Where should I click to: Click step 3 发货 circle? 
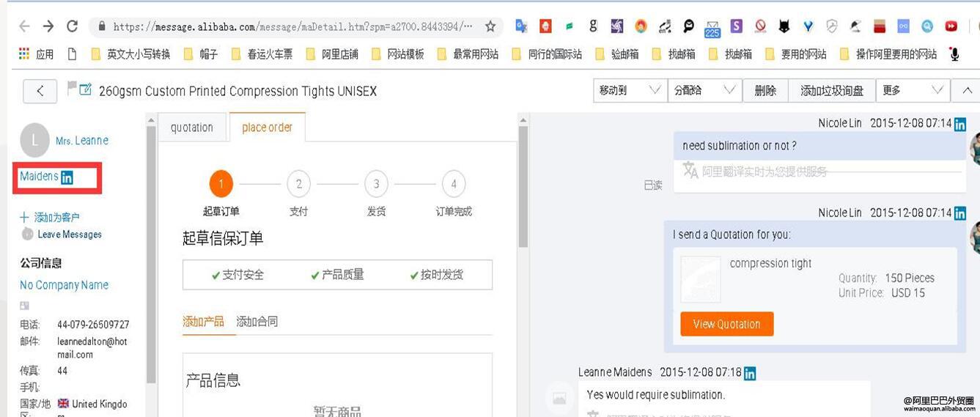point(376,184)
